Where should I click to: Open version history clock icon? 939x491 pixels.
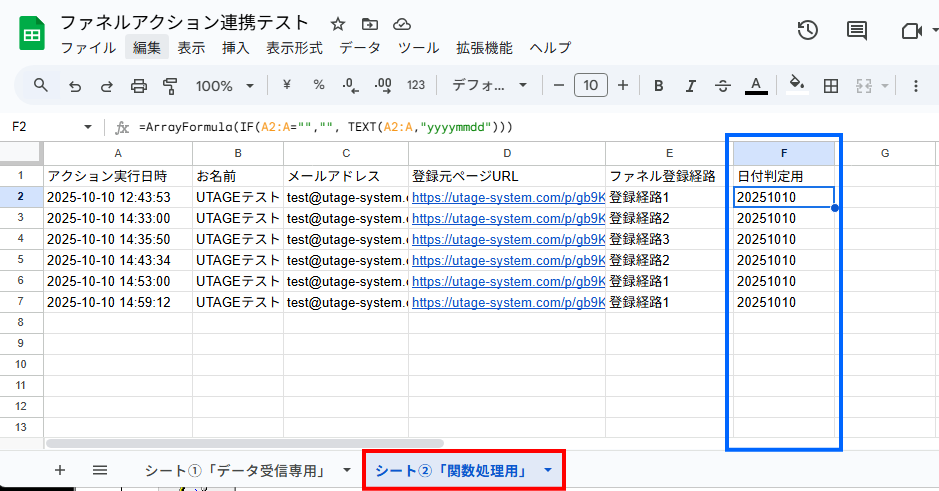808,31
